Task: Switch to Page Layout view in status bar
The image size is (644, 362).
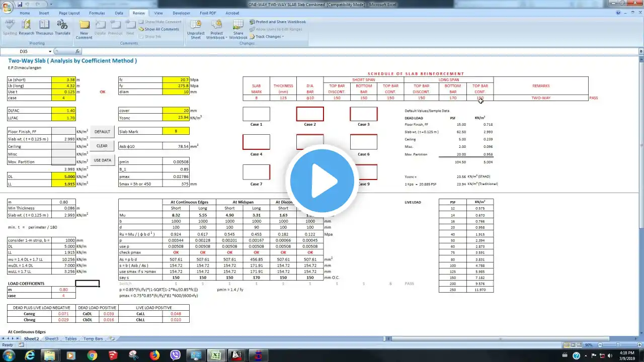Action: [x=573, y=345]
